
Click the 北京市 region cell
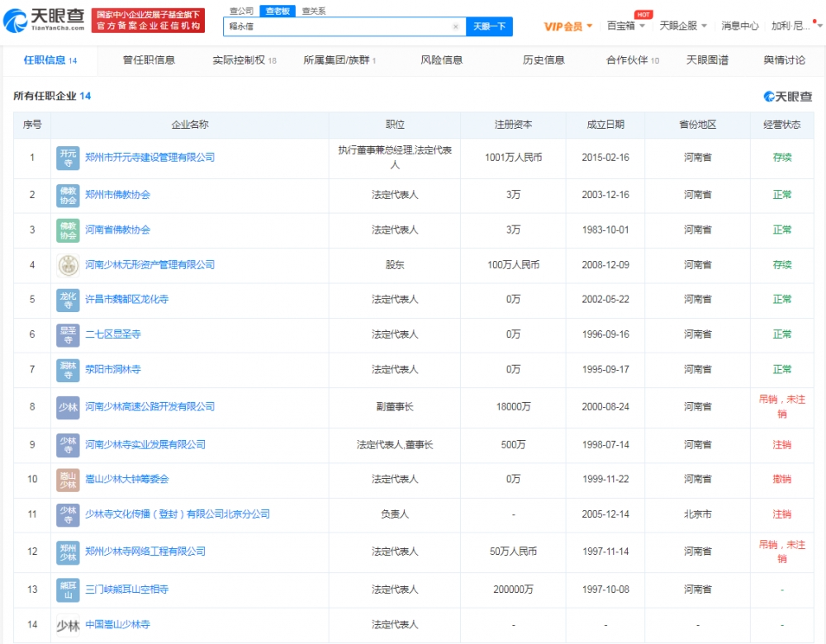point(697,514)
